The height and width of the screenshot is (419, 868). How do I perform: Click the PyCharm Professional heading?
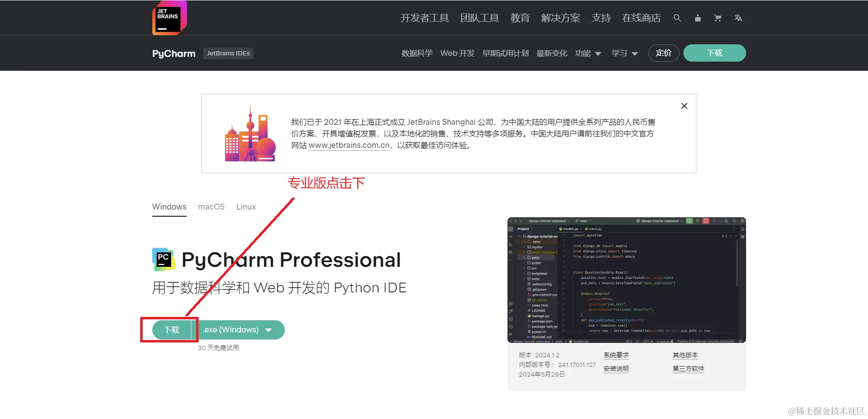click(291, 260)
